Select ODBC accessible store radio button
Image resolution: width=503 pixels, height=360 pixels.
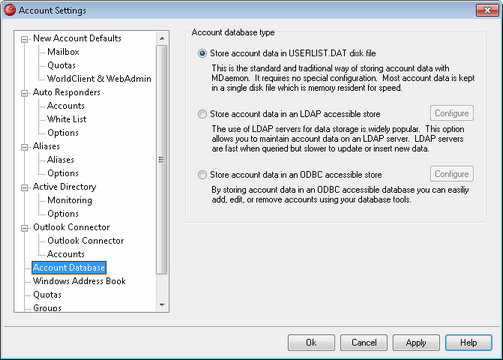[202, 175]
